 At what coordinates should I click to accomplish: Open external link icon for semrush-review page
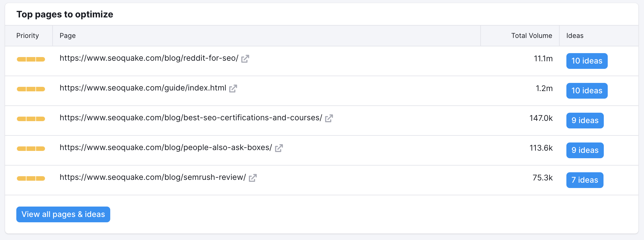pos(253,178)
